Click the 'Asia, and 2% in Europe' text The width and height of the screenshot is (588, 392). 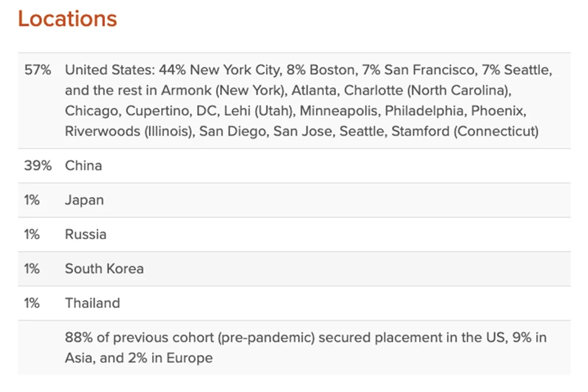click(x=139, y=358)
